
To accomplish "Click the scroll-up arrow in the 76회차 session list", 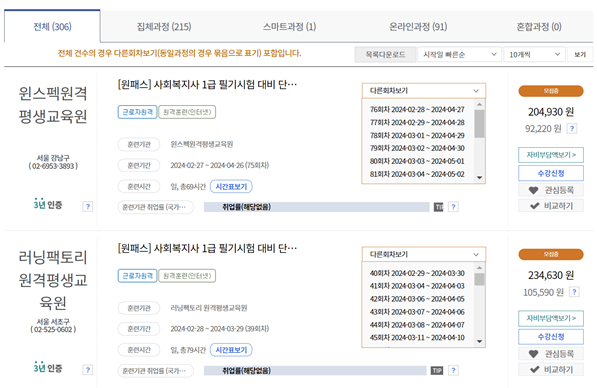I will [x=479, y=104].
